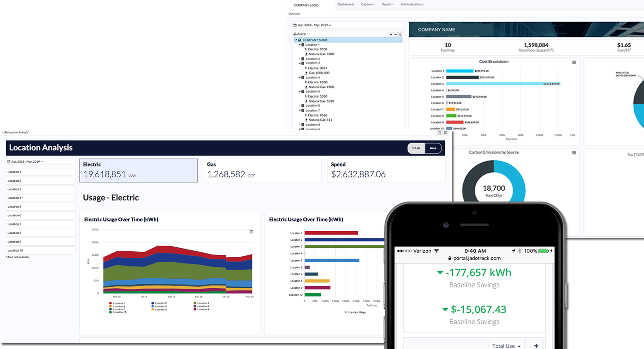Screen dimensions: 644x349
Task: Expand the Location 2 node in the Assets tree
Action: click(300, 59)
